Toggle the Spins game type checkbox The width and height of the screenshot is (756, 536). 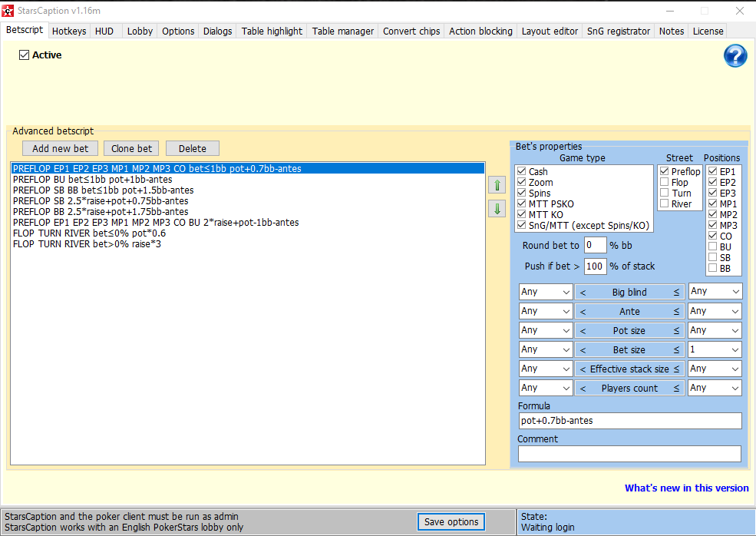pyautogui.click(x=521, y=193)
